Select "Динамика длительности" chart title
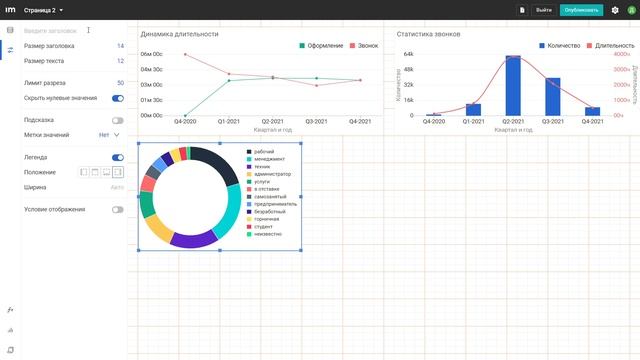Image resolution: width=640 pixels, height=360 pixels. [180, 34]
